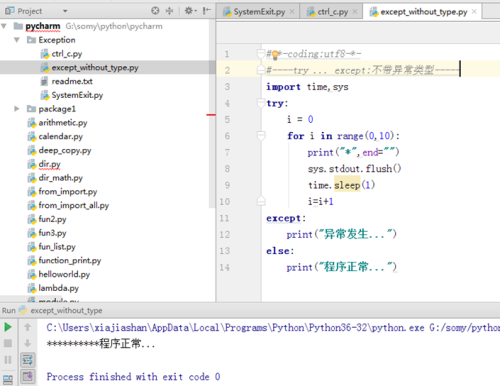500x386 pixels.
Task: Collapse the pycharm root folder
Action: [x=4, y=26]
